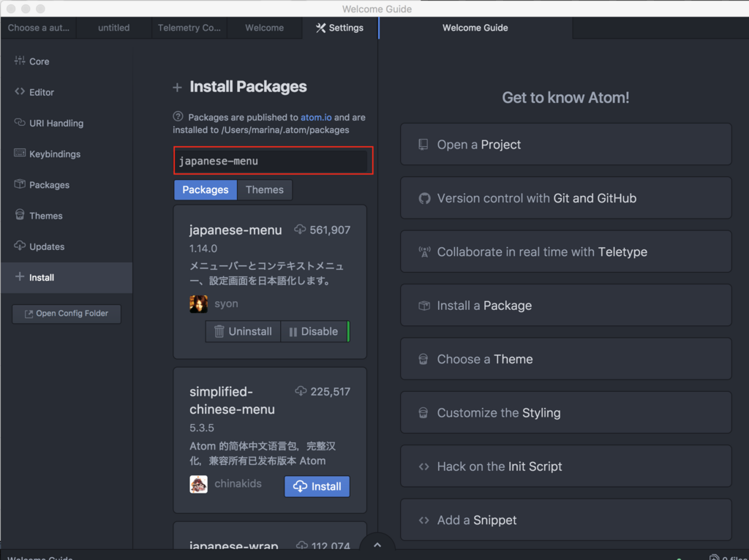Open the Themes section in sidebar

[67, 216]
